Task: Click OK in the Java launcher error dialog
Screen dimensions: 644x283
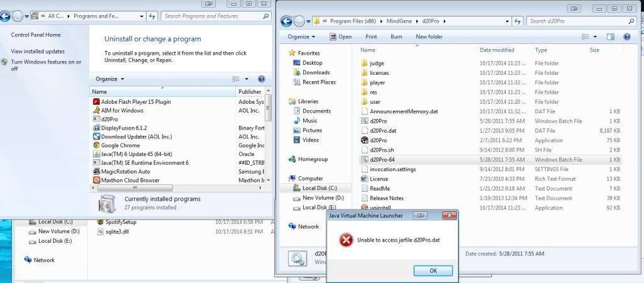Action: tap(433, 270)
